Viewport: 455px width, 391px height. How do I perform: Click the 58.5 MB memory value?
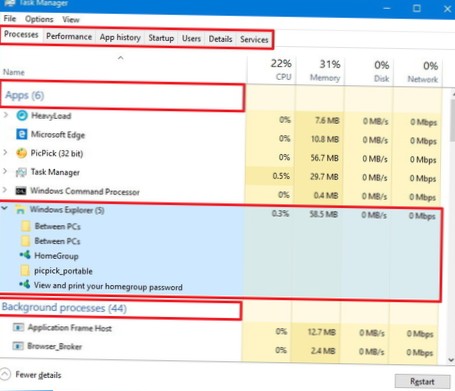point(323,214)
